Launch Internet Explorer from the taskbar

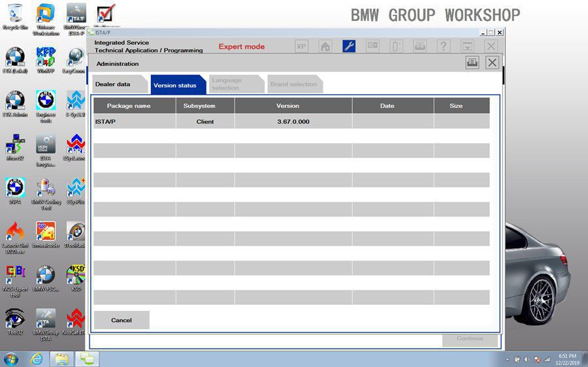pos(37,359)
